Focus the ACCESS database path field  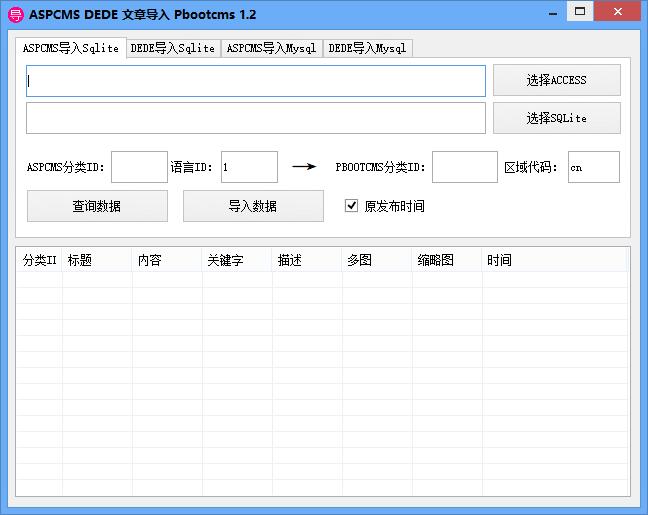coord(256,81)
